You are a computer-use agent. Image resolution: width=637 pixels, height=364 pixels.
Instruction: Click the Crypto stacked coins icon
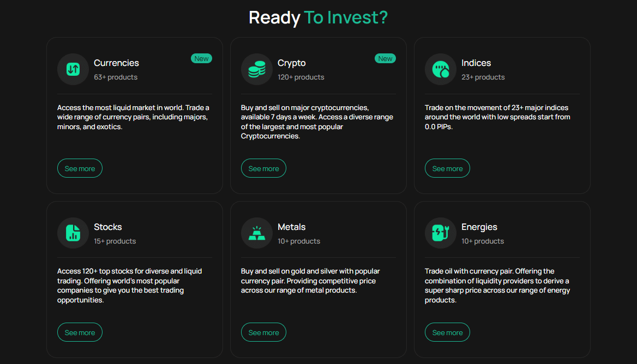(x=257, y=69)
